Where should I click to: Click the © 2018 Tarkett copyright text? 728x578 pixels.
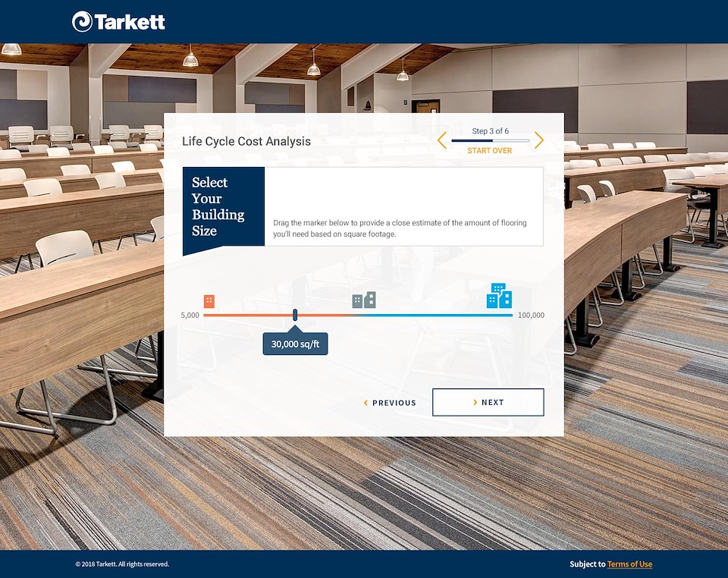point(122,564)
